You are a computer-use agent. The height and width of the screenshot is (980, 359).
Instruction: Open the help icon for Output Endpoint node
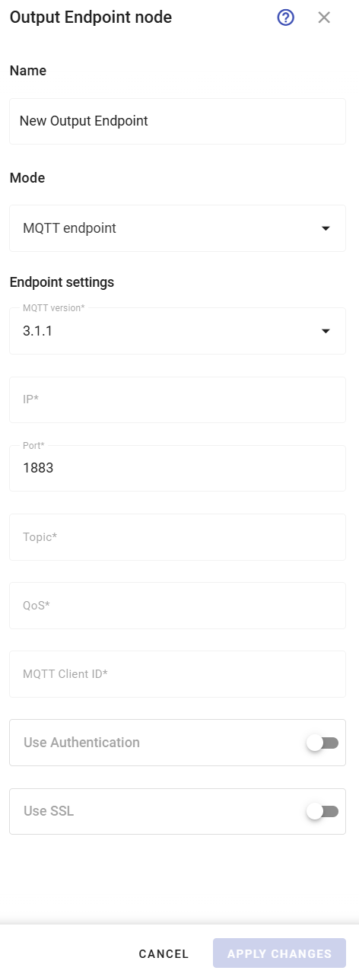pos(285,17)
